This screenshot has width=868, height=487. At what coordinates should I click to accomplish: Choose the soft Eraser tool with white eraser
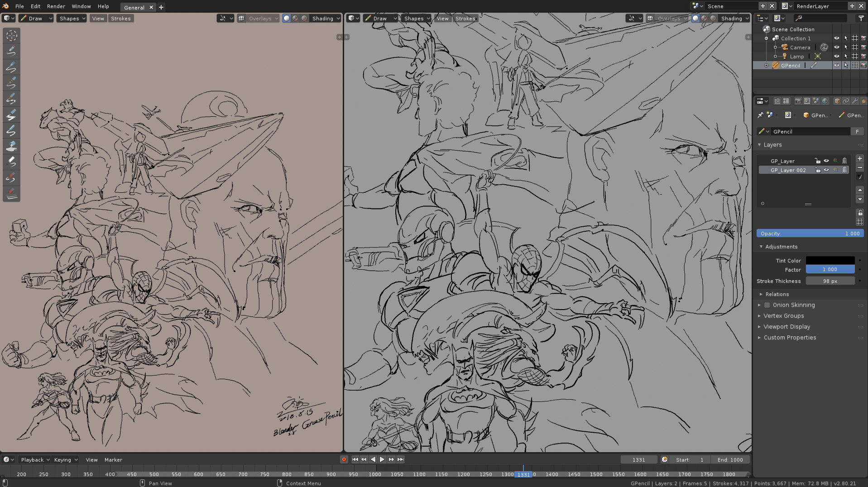(x=11, y=162)
